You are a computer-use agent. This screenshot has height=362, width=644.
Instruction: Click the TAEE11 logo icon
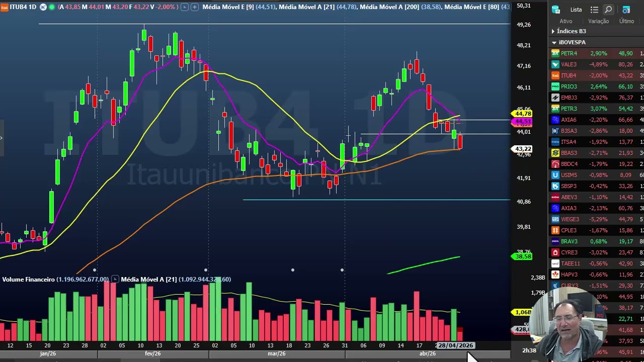click(555, 263)
